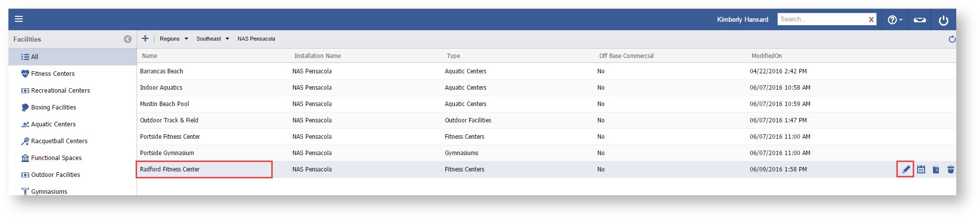Click the link icon in the header
Viewport: 980px width, 219px height.
(920, 20)
